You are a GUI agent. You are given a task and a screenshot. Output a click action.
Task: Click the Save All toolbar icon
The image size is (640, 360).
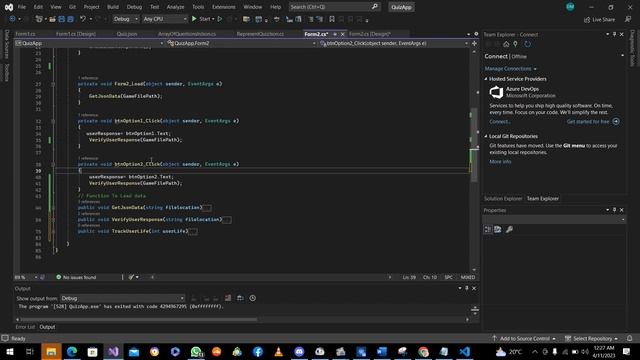click(70, 19)
